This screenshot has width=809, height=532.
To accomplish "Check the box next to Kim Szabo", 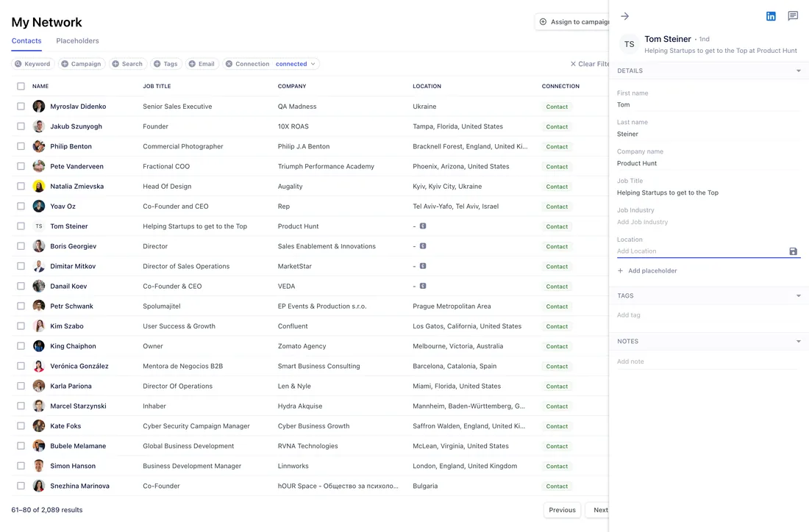I will [x=21, y=326].
